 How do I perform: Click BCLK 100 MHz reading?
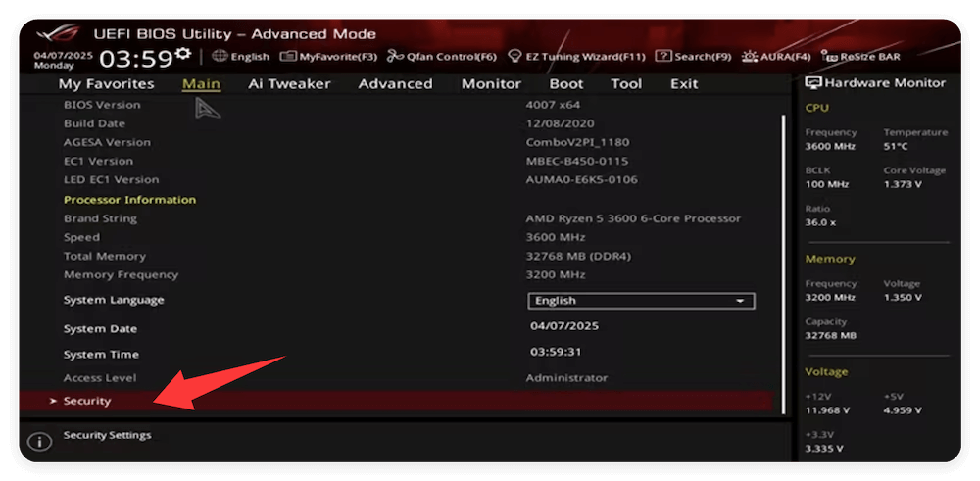(x=827, y=184)
